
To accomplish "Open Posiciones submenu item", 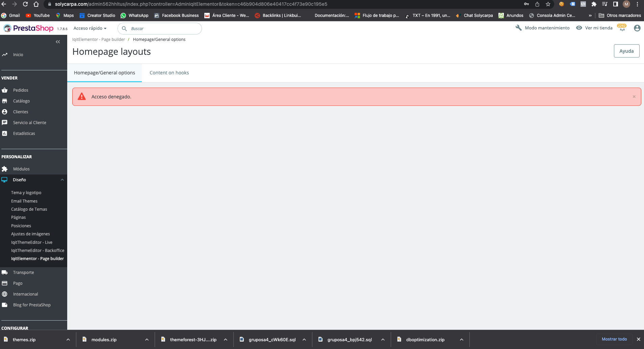I will pyautogui.click(x=21, y=226).
